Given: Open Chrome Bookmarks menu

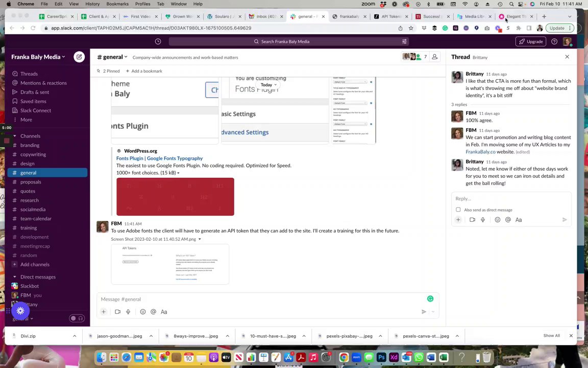Looking at the screenshot, I should (x=117, y=4).
